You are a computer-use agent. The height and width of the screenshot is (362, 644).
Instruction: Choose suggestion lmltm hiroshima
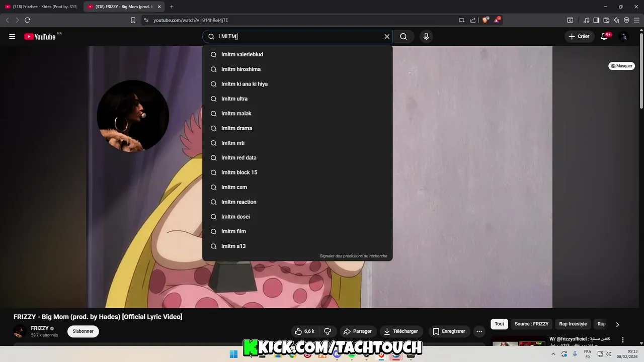[x=297, y=69]
